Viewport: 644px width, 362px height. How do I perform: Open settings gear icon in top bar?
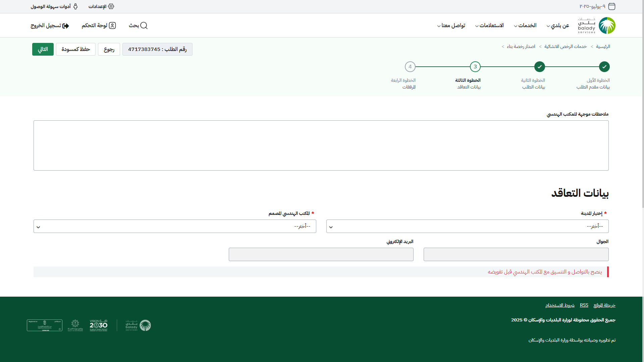point(111,6)
